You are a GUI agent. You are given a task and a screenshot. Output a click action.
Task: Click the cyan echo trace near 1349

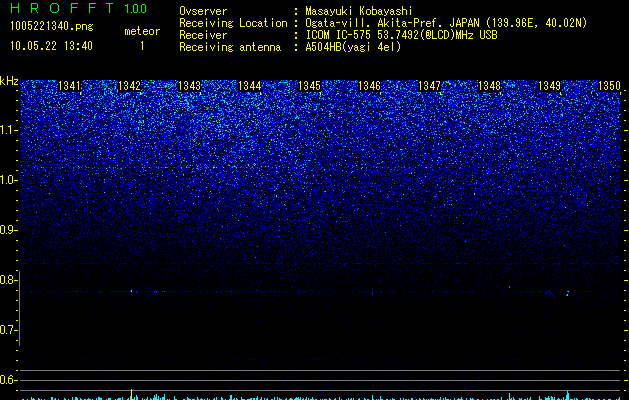pos(568,293)
